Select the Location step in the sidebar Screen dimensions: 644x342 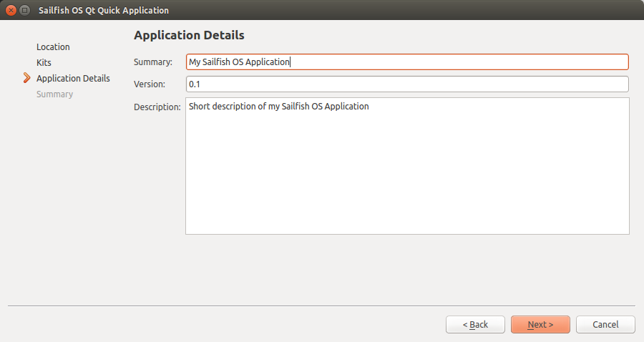tap(53, 47)
